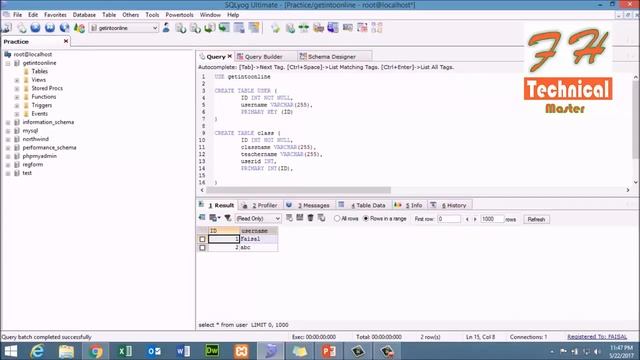The image size is (640, 360).
Task: Expand the Stored Procs folder
Action: tap(17, 89)
